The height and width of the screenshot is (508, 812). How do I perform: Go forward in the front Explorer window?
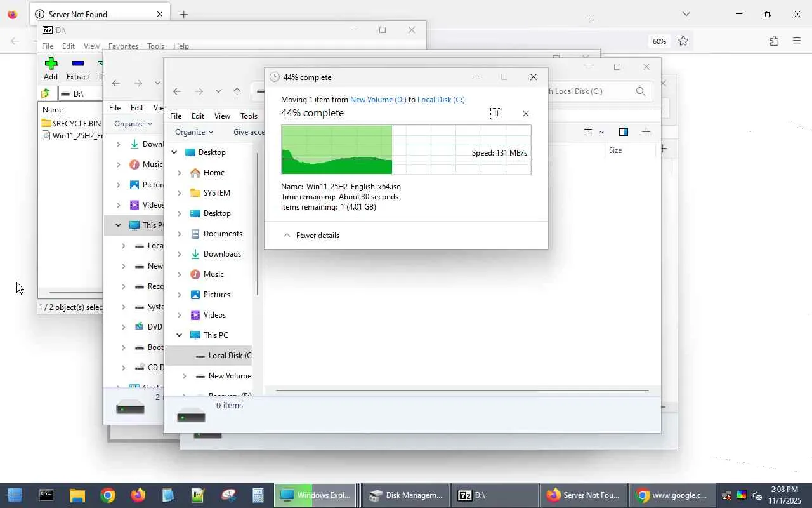coord(199,91)
